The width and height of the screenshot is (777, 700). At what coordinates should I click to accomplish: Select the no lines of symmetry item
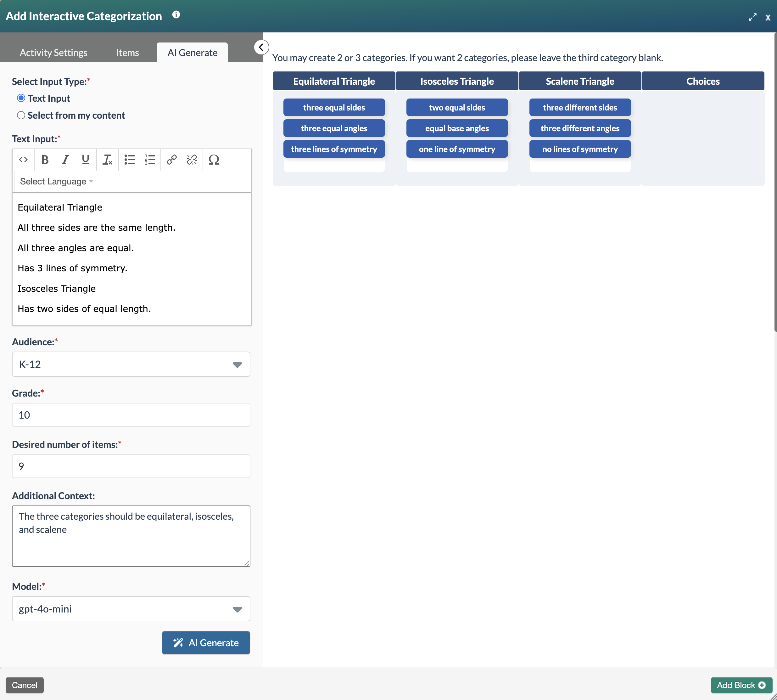tap(580, 149)
